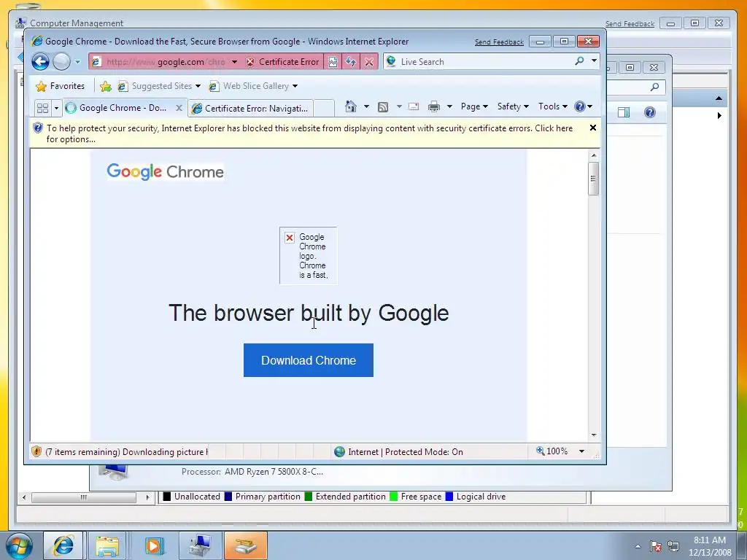Click Add to Favorites Bar star icon
The width and height of the screenshot is (747, 560).
(x=105, y=86)
